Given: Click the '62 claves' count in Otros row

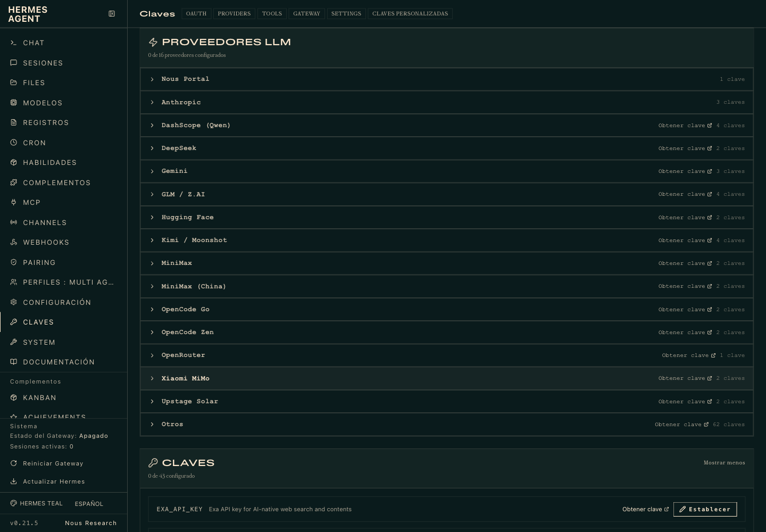Looking at the screenshot, I should (729, 425).
